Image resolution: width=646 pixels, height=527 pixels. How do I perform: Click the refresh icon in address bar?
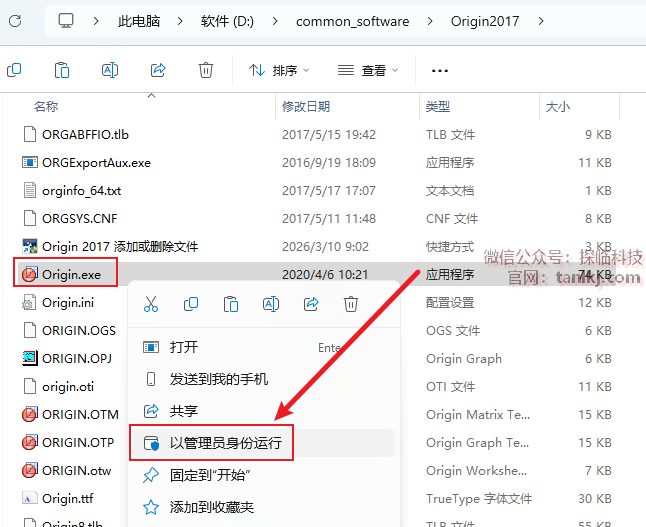pos(15,21)
